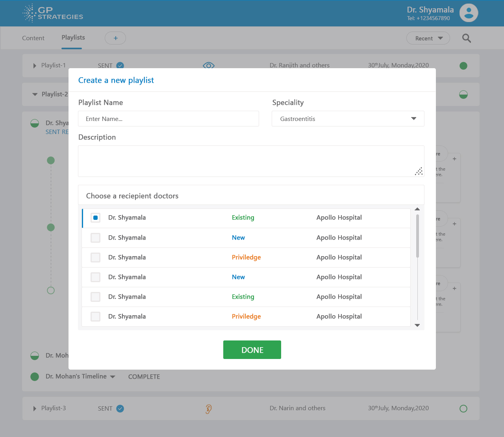The height and width of the screenshot is (437, 504).
Task: Uncheck the first Dr. Shyamala Existing checkbox
Action: [95, 218]
